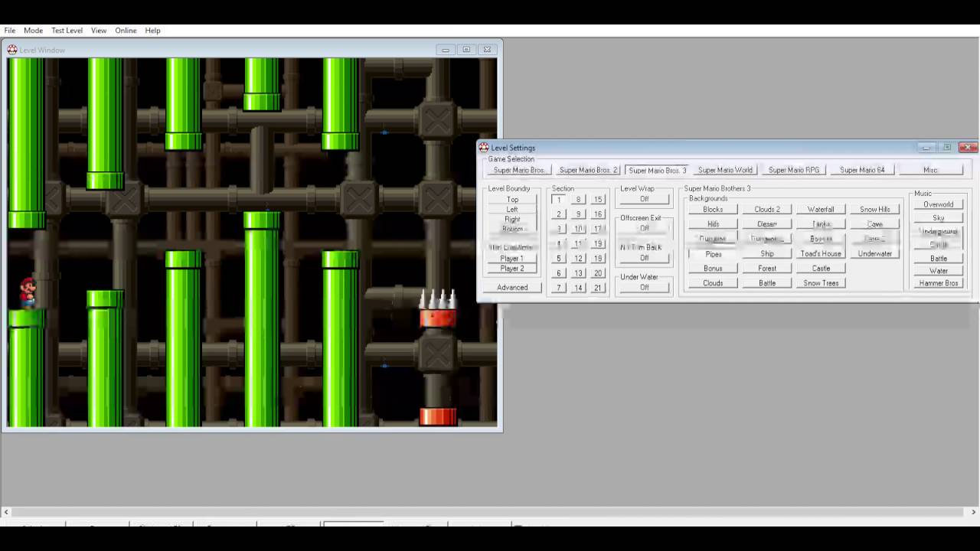
Task: Choose the Snow Hills background
Action: [875, 209]
